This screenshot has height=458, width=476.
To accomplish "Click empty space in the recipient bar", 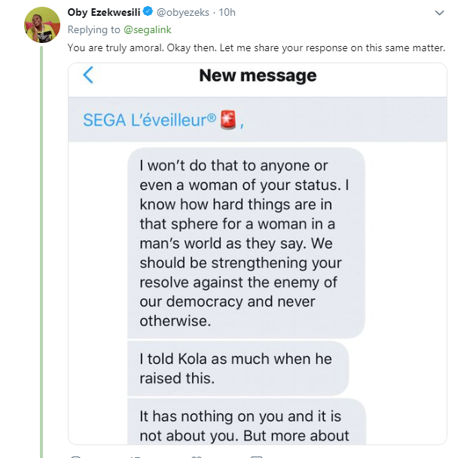I will coord(346,121).
